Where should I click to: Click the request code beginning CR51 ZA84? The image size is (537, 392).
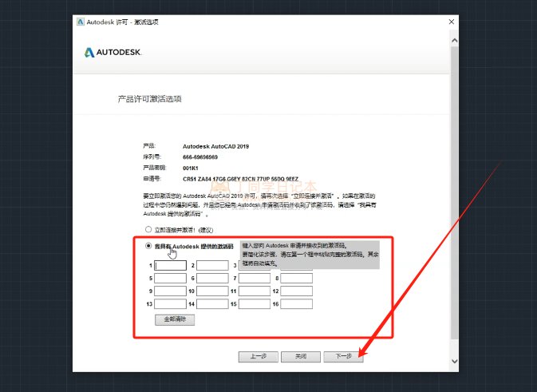(x=240, y=179)
